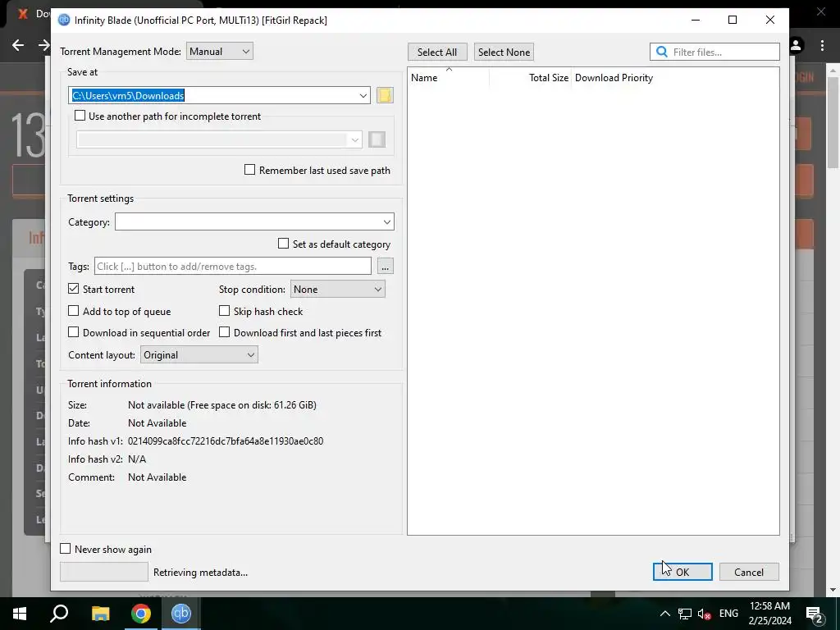840x630 pixels.
Task: Enable Add to top of queue
Action: pos(73,311)
